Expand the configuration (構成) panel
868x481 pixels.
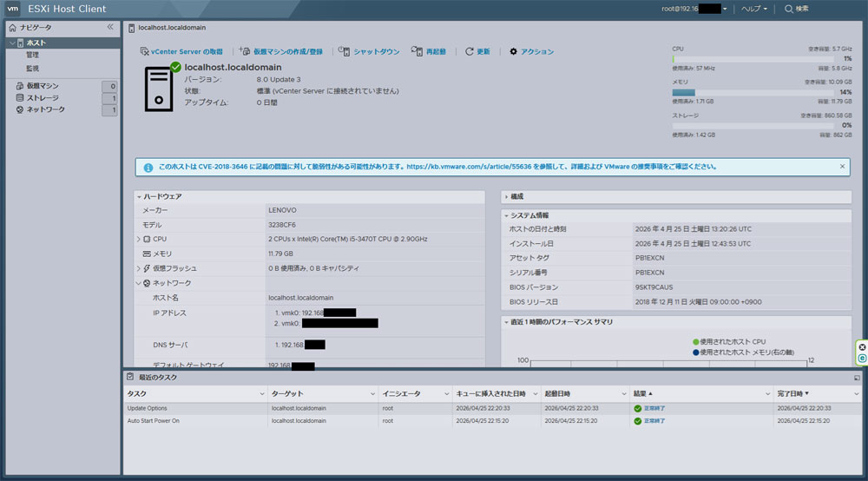507,197
